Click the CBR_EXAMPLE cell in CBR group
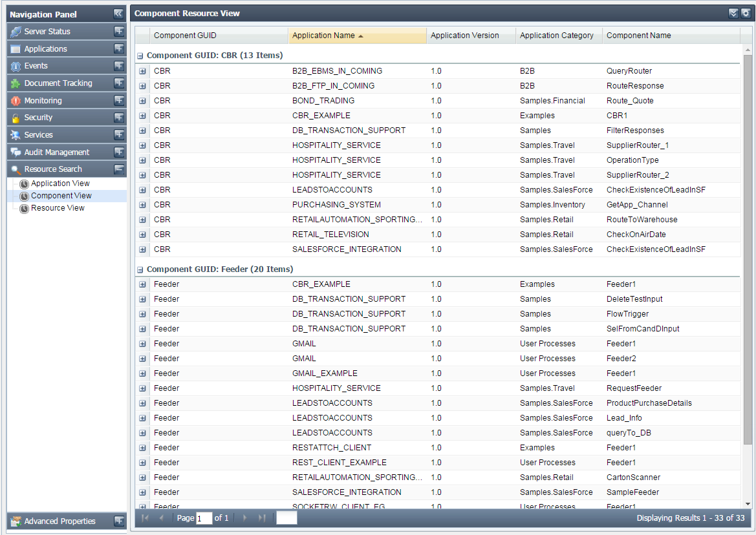Image resolution: width=756 pixels, height=535 pixels. 321,116
